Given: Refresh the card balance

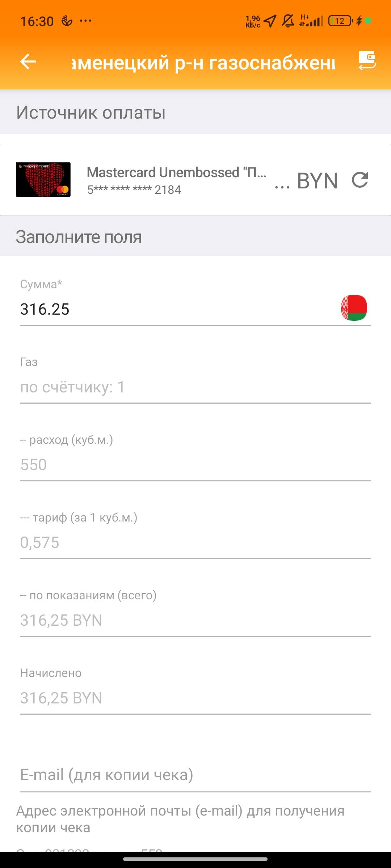Looking at the screenshot, I should [360, 180].
